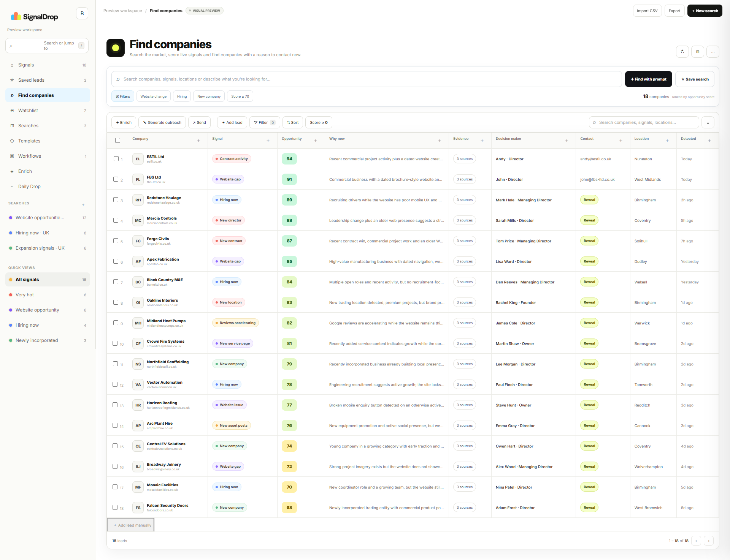The height and width of the screenshot is (560, 730).
Task: Toggle the select-all rows checkbox
Action: pyautogui.click(x=118, y=140)
